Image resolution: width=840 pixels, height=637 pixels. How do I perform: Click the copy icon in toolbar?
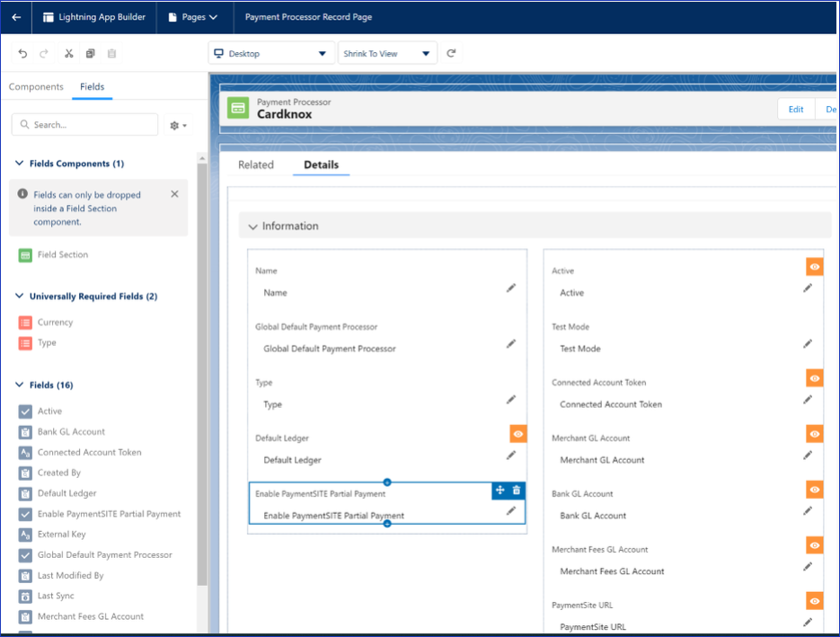pos(91,54)
